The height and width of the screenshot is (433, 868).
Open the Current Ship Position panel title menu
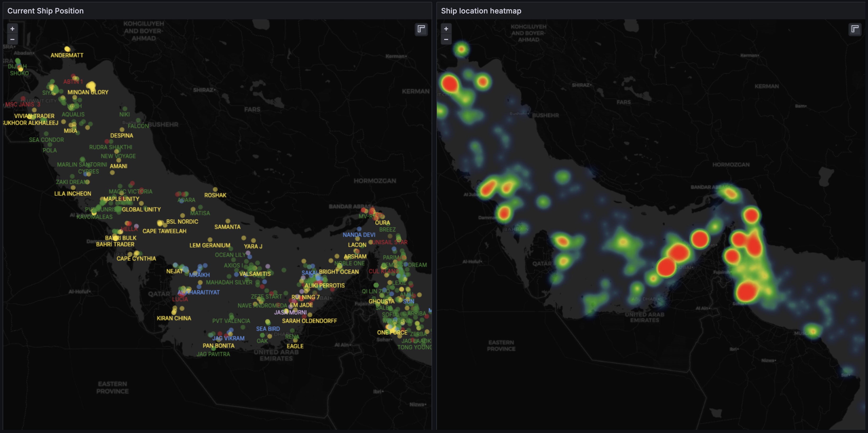pos(45,11)
